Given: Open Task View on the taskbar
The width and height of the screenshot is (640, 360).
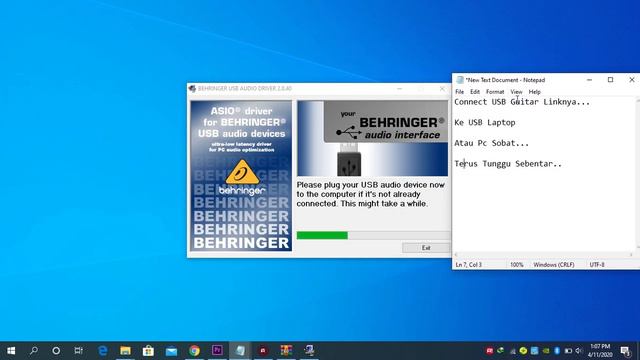Looking at the screenshot, I should [x=78, y=351].
